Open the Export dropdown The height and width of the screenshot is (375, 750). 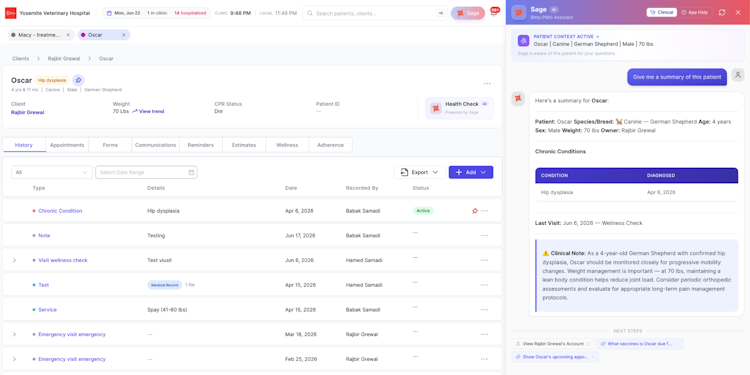[x=419, y=172]
